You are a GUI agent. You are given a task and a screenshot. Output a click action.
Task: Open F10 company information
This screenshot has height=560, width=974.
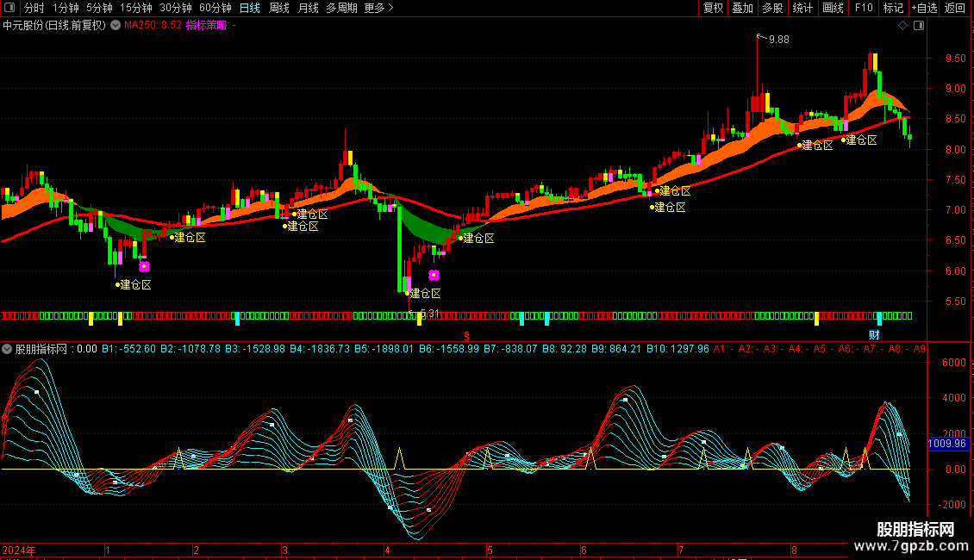click(864, 8)
